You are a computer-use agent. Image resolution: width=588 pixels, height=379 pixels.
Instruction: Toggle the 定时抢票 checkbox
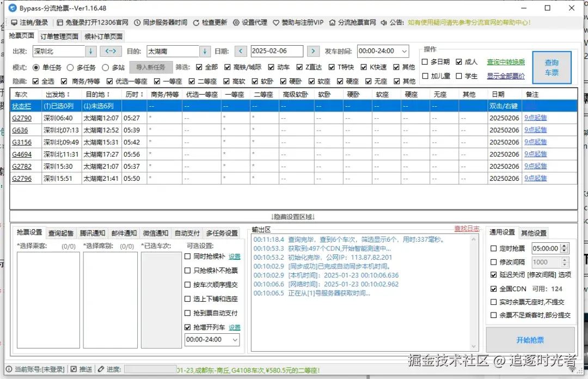[493, 248]
